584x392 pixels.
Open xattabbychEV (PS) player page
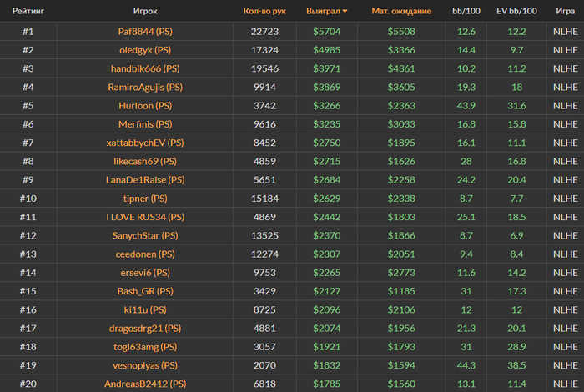[145, 143]
